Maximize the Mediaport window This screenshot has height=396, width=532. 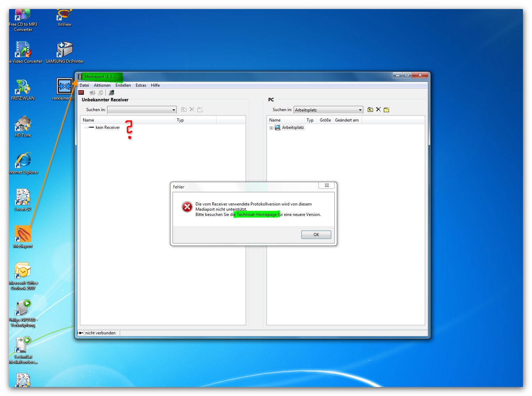pyautogui.click(x=407, y=75)
